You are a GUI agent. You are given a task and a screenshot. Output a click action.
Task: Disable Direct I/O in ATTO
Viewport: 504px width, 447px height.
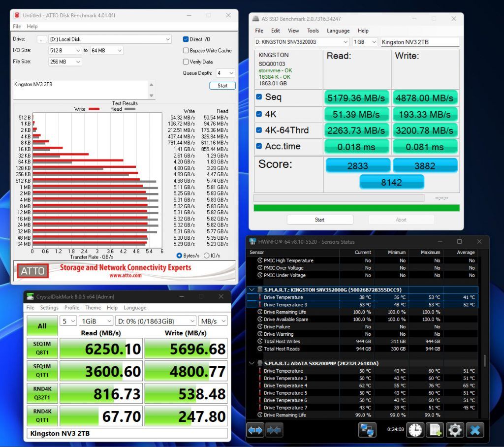pyautogui.click(x=186, y=39)
